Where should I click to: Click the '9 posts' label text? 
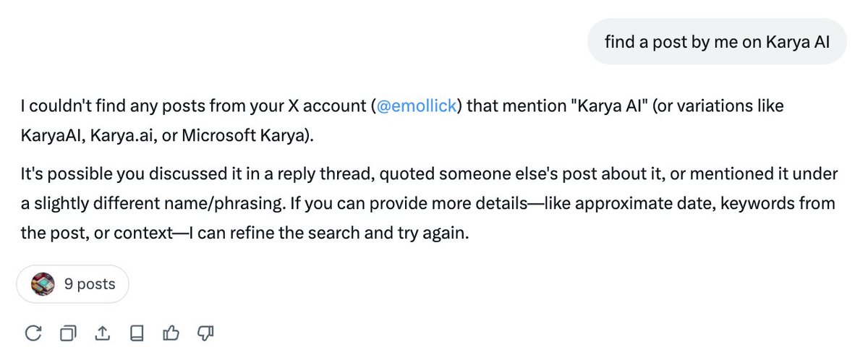pyautogui.click(x=90, y=284)
